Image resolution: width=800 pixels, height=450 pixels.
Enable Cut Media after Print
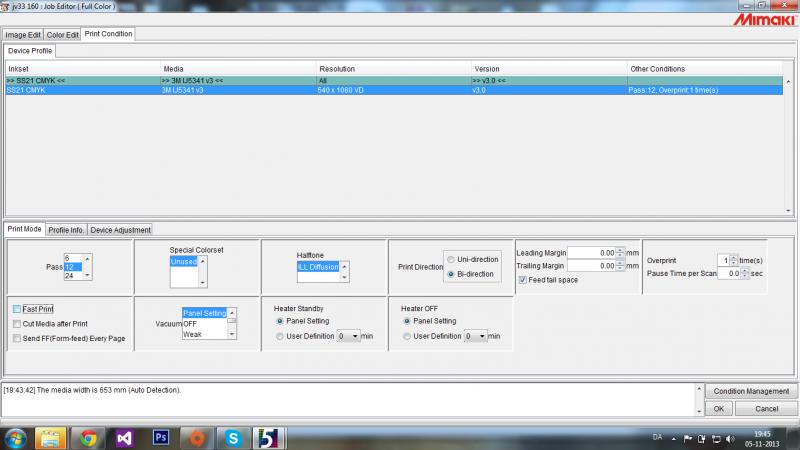pos(17,324)
